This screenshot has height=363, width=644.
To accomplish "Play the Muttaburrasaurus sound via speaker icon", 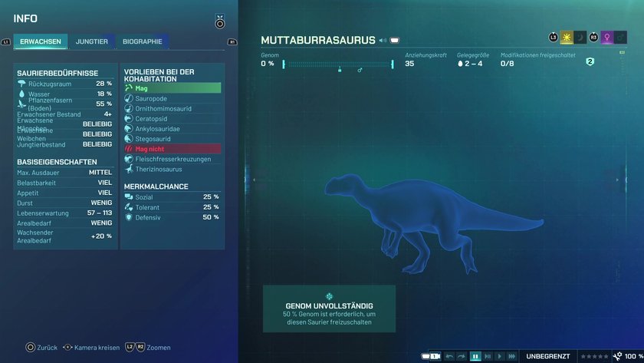I will pos(383,40).
